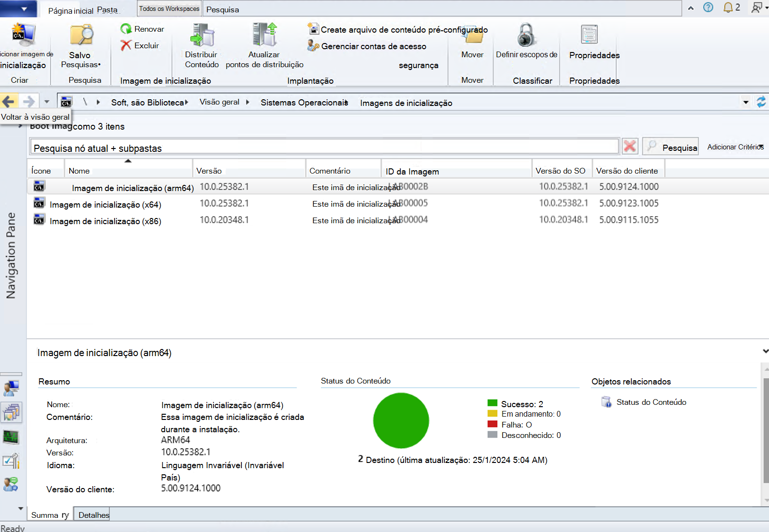Image resolution: width=769 pixels, height=532 pixels.
Task: Click red Falha legend swatch
Action: click(492, 424)
